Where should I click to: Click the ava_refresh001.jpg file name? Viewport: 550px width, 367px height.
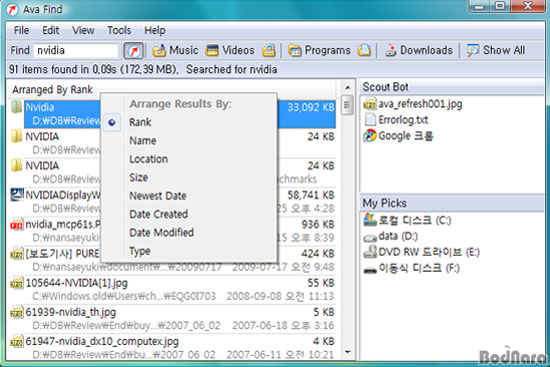[x=420, y=104]
